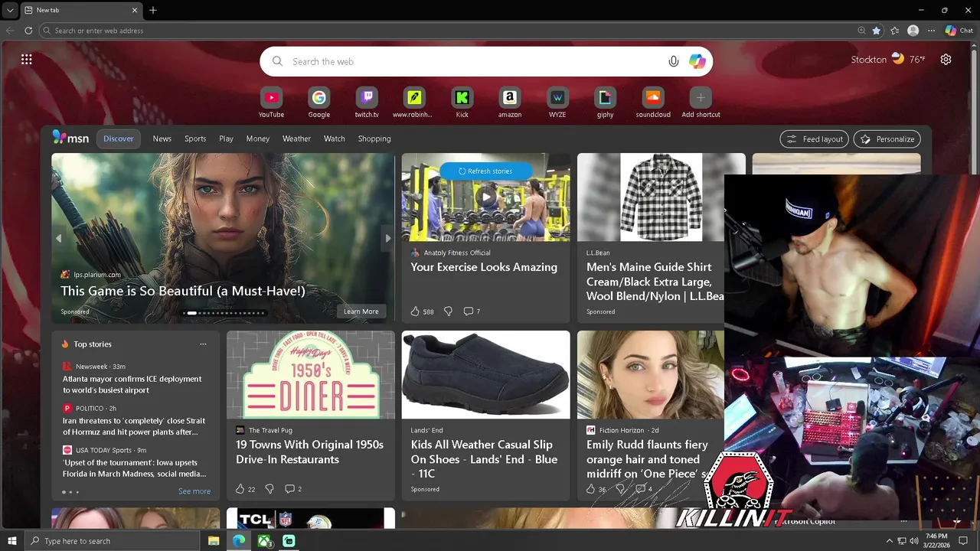
Task: Like the 19 Towns 1950s Drive-In story
Action: [240, 489]
